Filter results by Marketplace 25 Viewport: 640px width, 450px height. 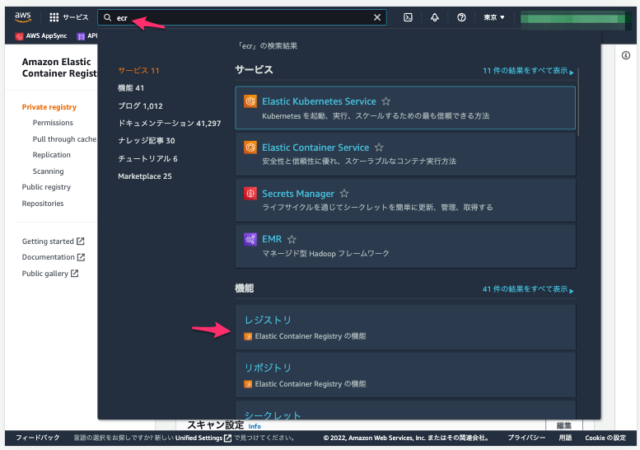[x=144, y=176]
